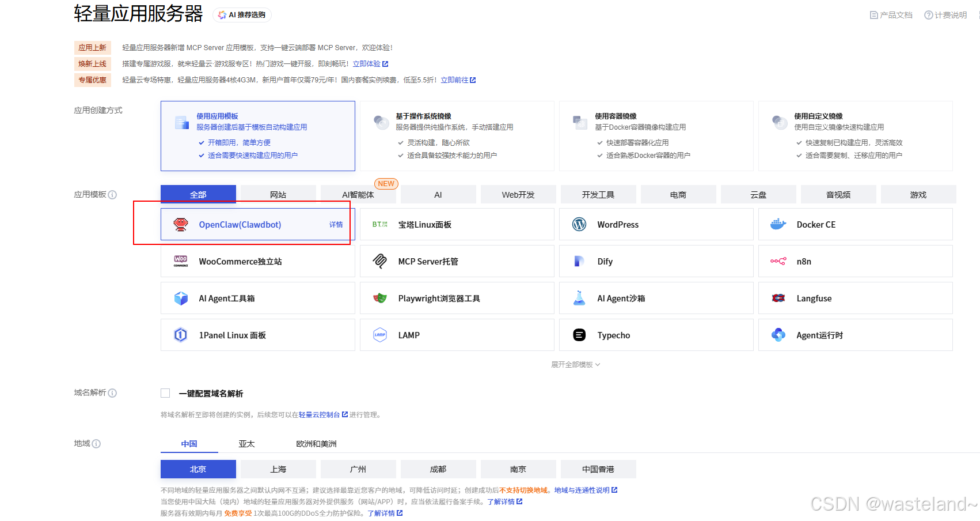Switch to AI智能体 template tab
The image size is (980, 521).
358,195
